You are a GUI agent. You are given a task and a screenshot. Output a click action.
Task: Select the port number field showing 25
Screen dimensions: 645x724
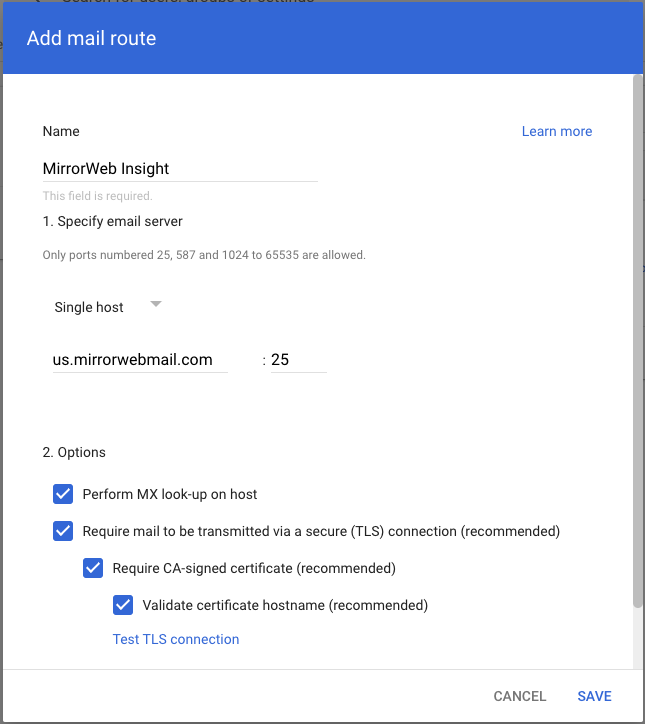pyautogui.click(x=298, y=360)
